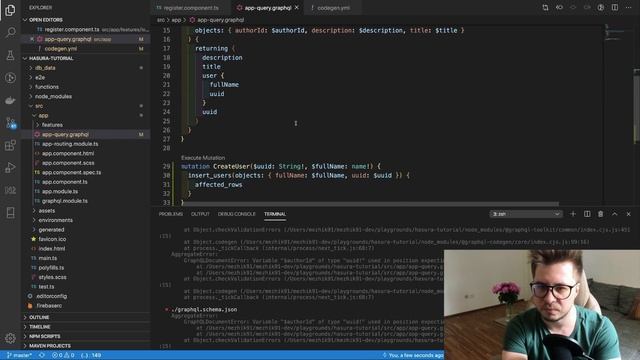
Task: Open styles.scss file
Action: pos(52,277)
